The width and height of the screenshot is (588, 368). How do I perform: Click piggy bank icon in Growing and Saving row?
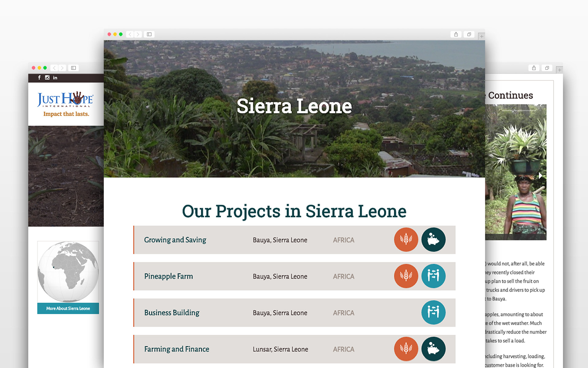(x=433, y=240)
